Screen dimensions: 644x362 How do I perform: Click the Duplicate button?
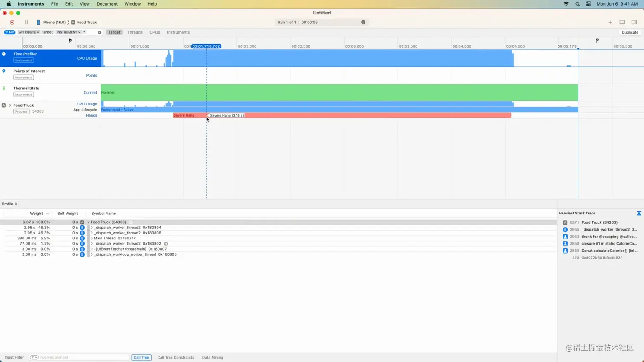click(630, 32)
